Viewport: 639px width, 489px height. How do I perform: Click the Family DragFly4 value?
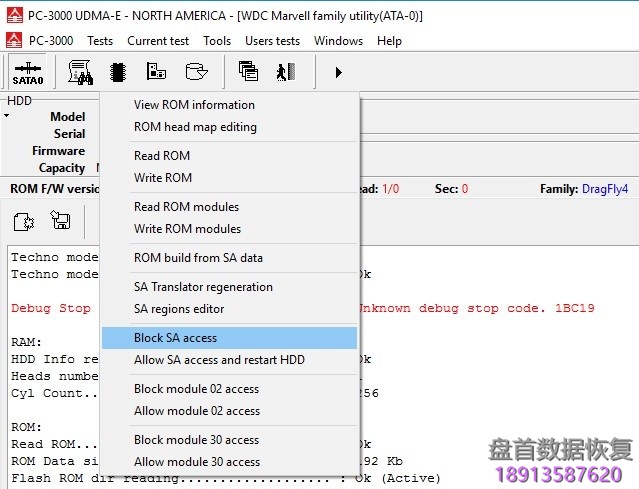pyautogui.click(x=605, y=189)
